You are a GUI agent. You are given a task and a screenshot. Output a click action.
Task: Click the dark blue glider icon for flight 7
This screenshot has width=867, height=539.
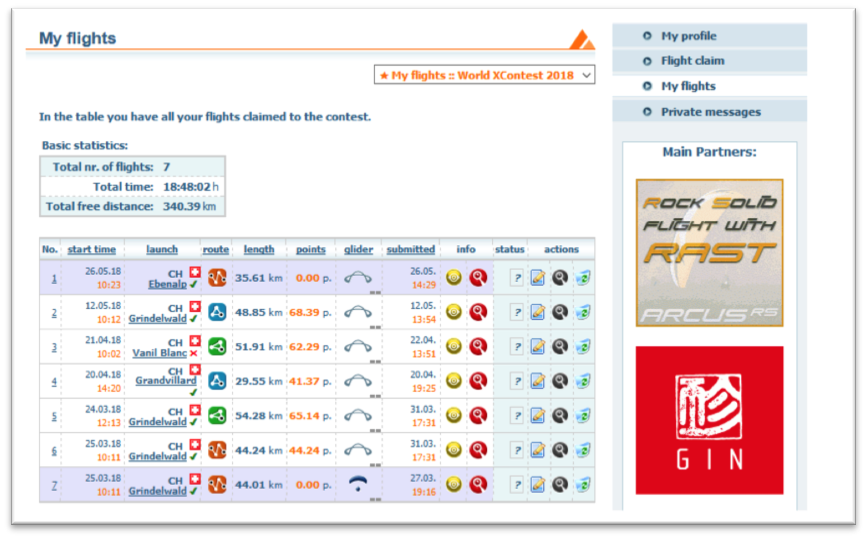coord(359,483)
